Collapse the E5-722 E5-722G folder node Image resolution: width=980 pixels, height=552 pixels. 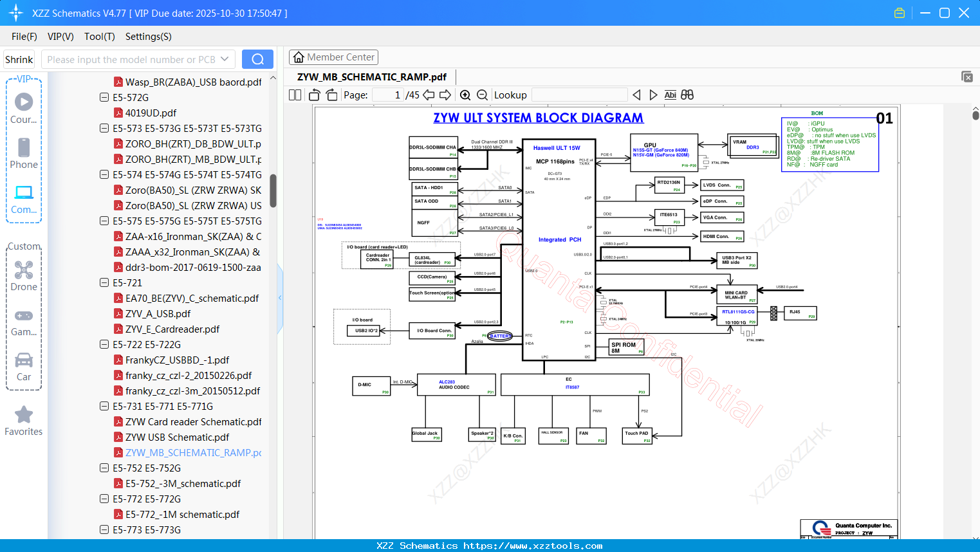point(104,345)
